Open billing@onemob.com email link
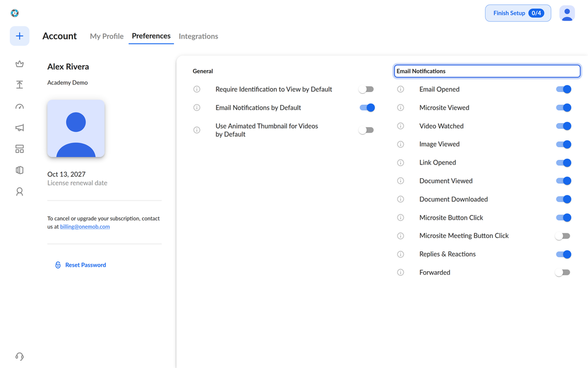The height and width of the screenshot is (368, 588). [85, 227]
